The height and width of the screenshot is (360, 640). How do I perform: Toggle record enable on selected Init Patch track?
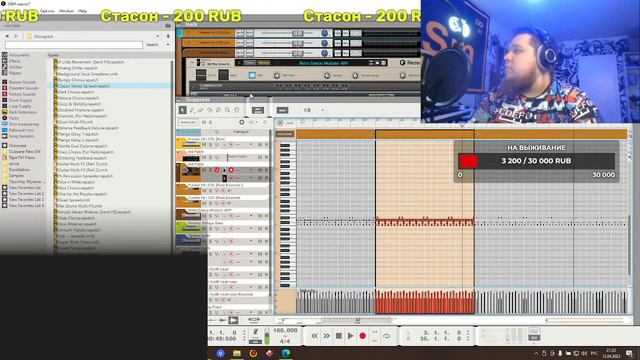pos(231,170)
